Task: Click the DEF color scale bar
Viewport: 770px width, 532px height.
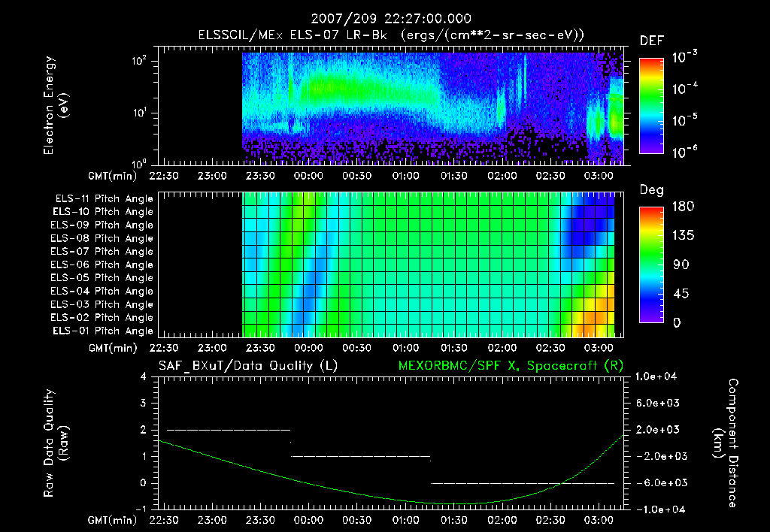Action: point(651,106)
